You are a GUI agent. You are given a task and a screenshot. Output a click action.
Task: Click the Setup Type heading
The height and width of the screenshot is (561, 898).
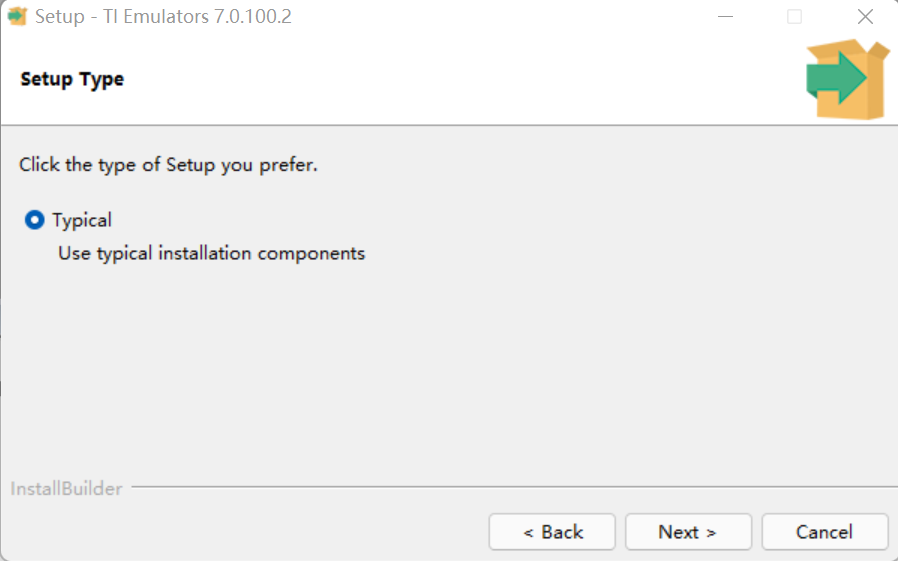(72, 79)
